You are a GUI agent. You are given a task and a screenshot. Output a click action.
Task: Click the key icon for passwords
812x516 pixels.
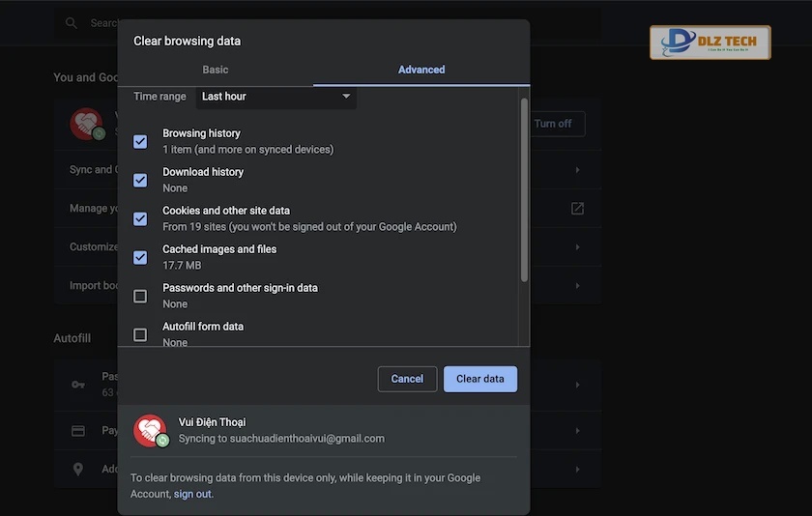coord(78,385)
